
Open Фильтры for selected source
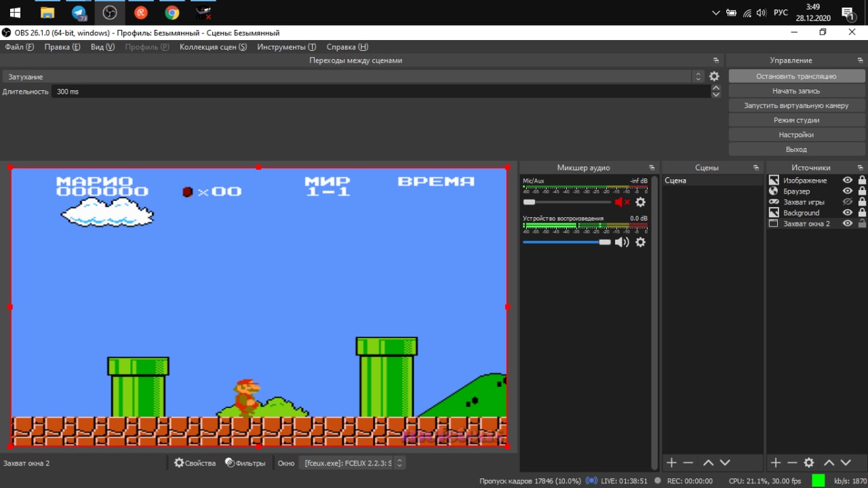[x=245, y=463]
